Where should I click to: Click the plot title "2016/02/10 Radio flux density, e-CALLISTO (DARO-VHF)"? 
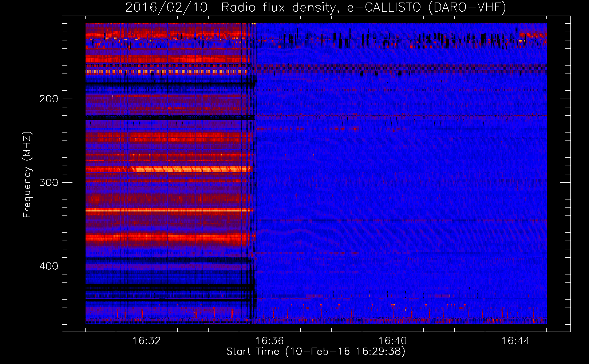click(316, 7)
